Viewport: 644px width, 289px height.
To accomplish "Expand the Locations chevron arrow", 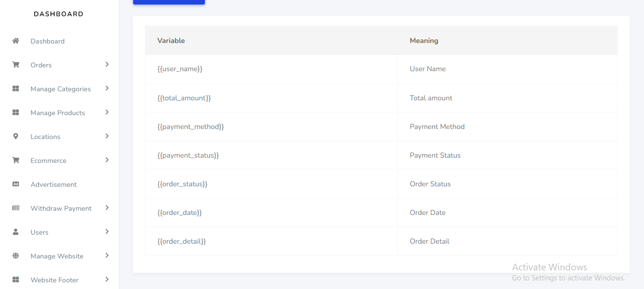I will pos(107,136).
